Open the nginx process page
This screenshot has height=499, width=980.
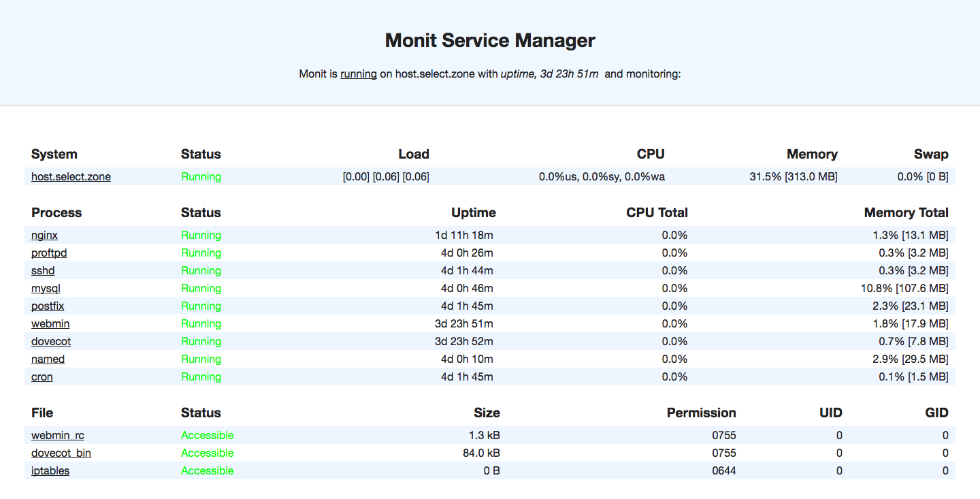point(44,235)
